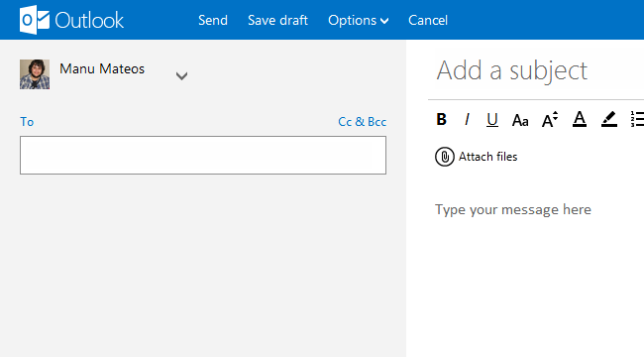Open the Options dropdown menu

coord(358,21)
